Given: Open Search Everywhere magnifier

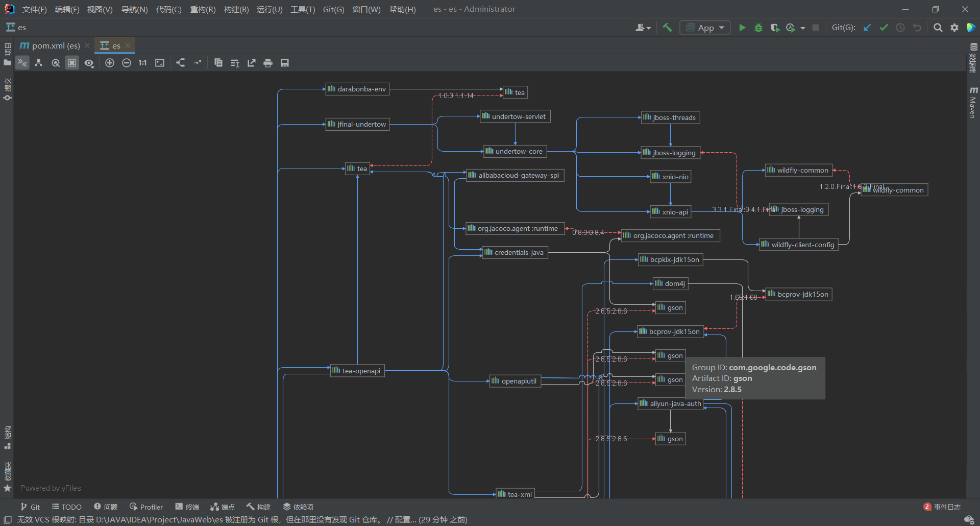Looking at the screenshot, I should coord(938,28).
